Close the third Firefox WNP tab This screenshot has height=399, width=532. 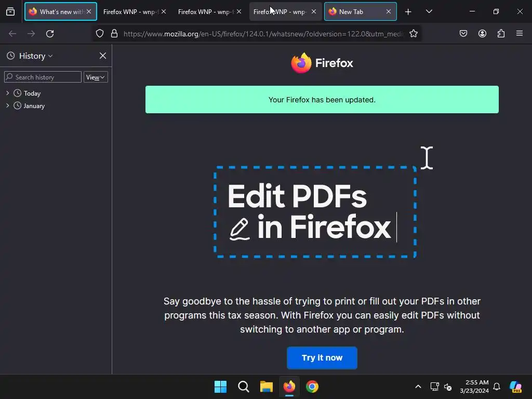pyautogui.click(x=239, y=11)
